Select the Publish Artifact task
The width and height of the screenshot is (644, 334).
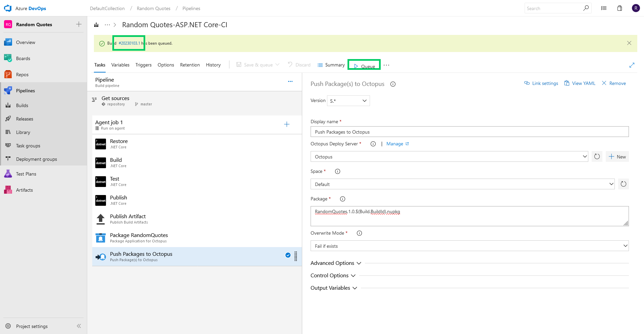click(197, 219)
